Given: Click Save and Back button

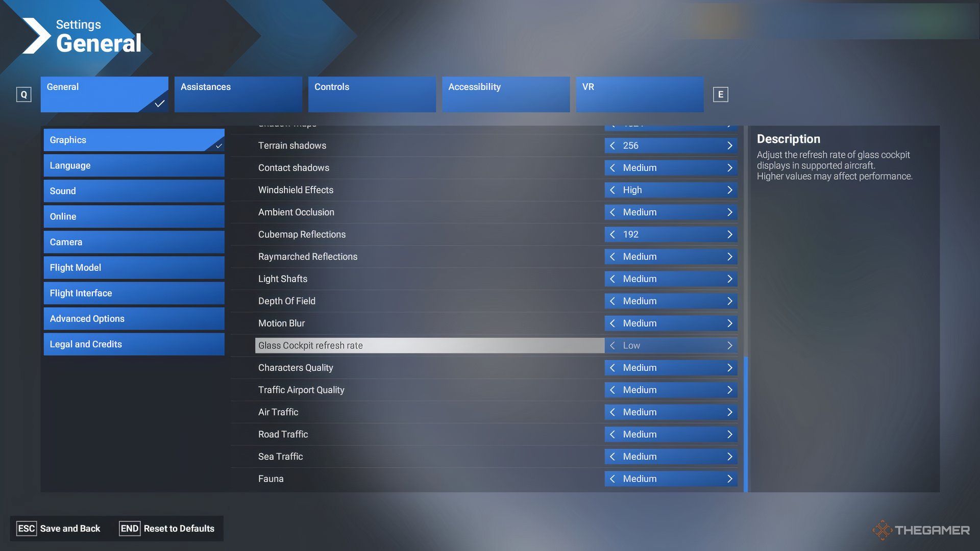Looking at the screenshot, I should [69, 528].
